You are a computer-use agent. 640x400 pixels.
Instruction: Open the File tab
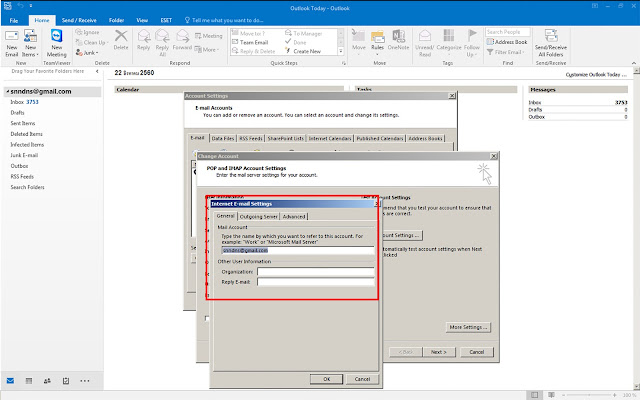coord(14,20)
